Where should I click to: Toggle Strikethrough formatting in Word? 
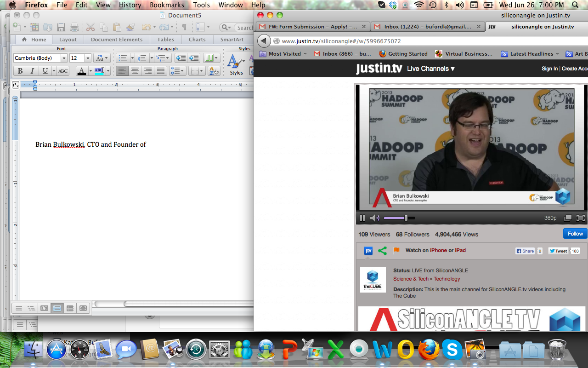coord(63,71)
